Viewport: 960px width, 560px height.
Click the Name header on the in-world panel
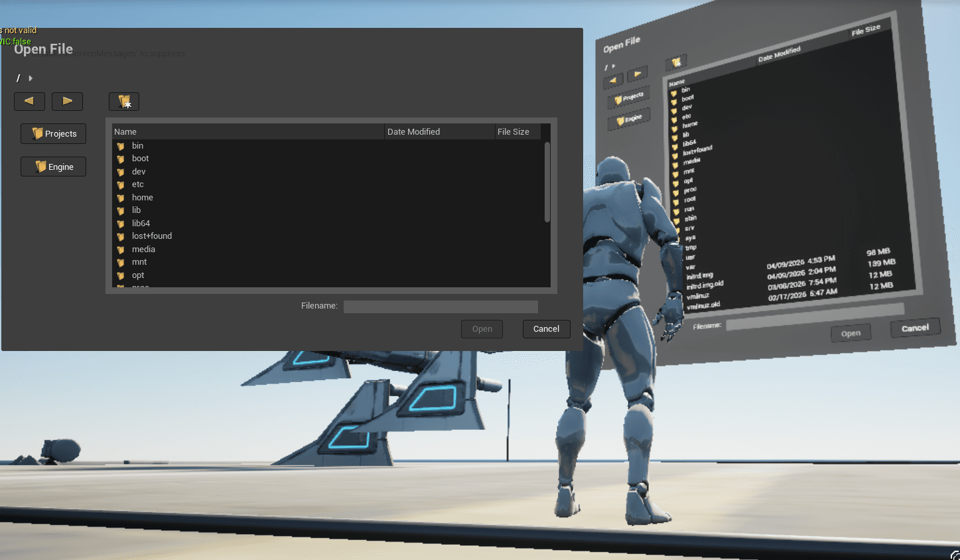[677, 83]
